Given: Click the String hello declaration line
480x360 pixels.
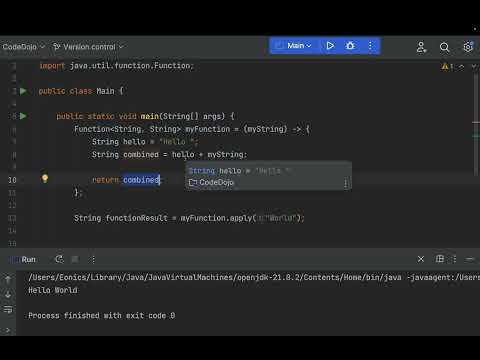Looking at the screenshot, I should click(145, 142).
